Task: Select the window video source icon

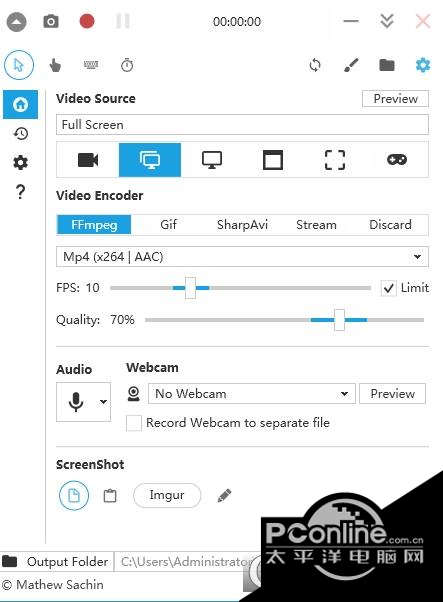Action: click(x=273, y=160)
